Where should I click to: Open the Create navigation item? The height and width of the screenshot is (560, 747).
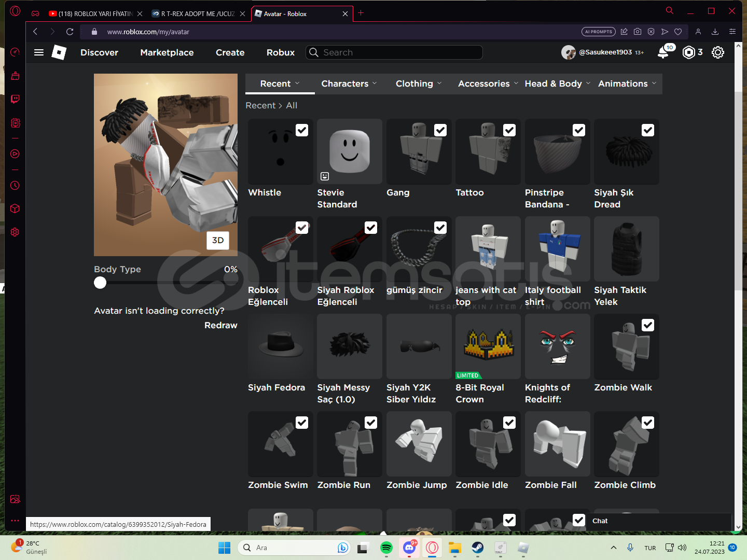click(230, 52)
